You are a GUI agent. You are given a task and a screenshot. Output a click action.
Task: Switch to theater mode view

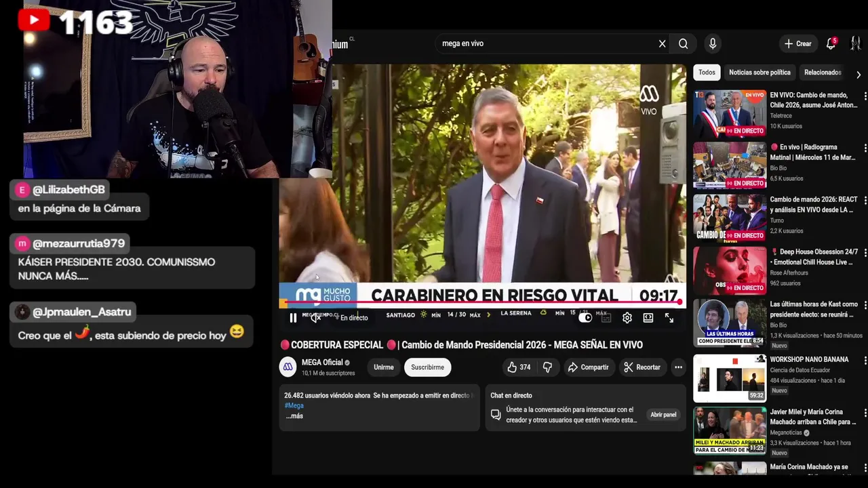pyautogui.click(x=648, y=318)
